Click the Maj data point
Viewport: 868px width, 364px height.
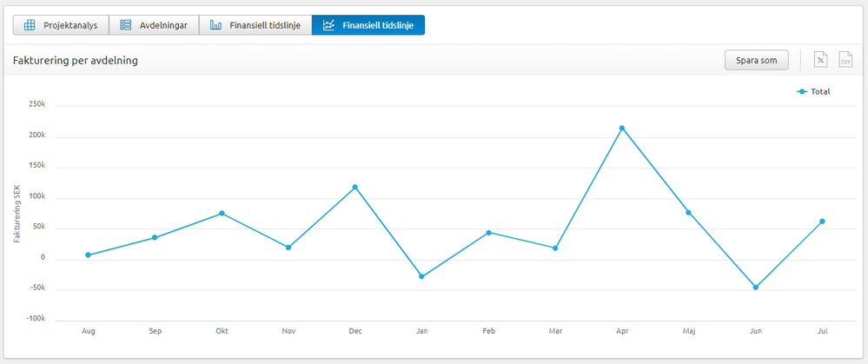pyautogui.click(x=688, y=213)
